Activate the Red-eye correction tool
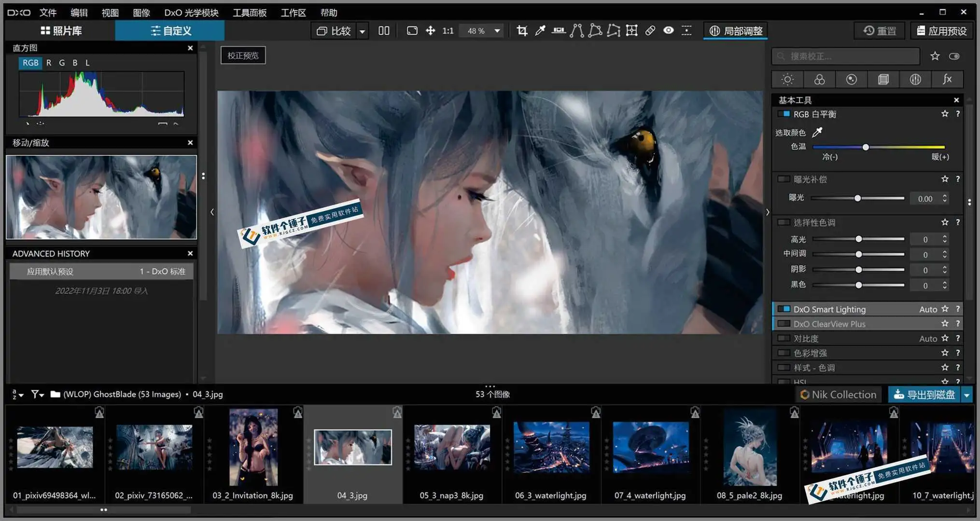 [x=669, y=30]
